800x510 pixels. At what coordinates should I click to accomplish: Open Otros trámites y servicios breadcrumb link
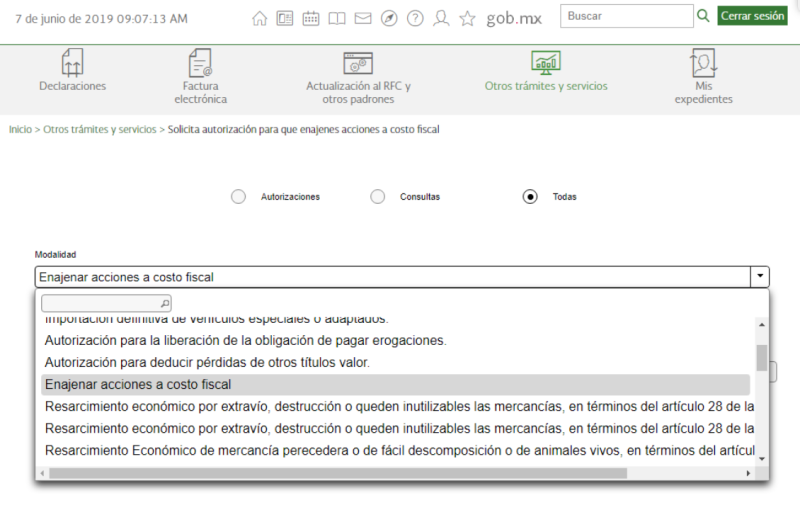[x=99, y=130]
